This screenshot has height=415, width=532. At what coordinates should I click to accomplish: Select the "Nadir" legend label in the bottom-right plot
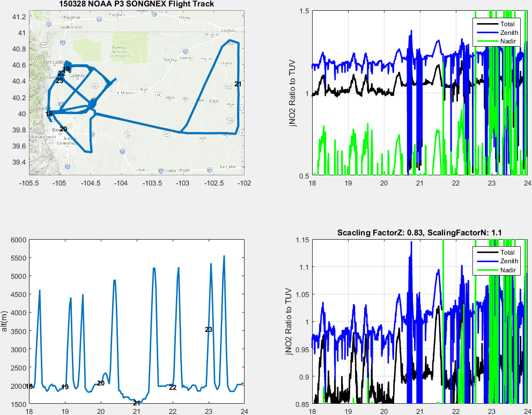507,270
